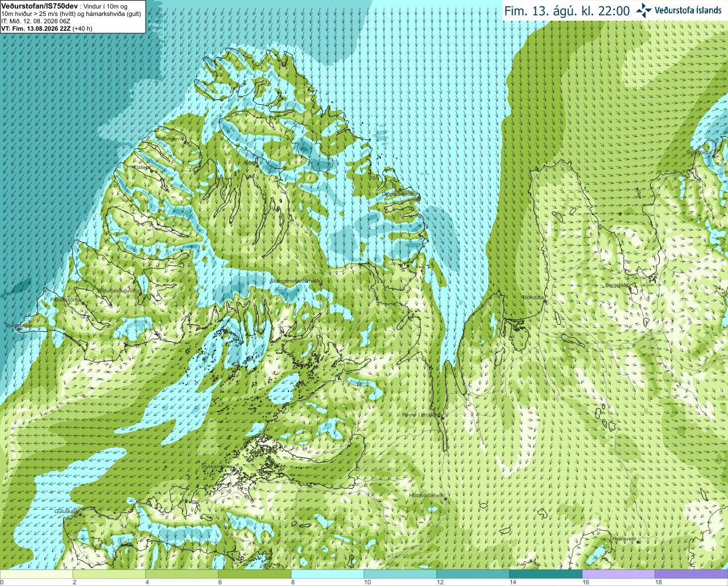Select the Gjögurflugvöllur station dot
Image resolution: width=728 pixels, height=586 pixels.
tap(418, 197)
